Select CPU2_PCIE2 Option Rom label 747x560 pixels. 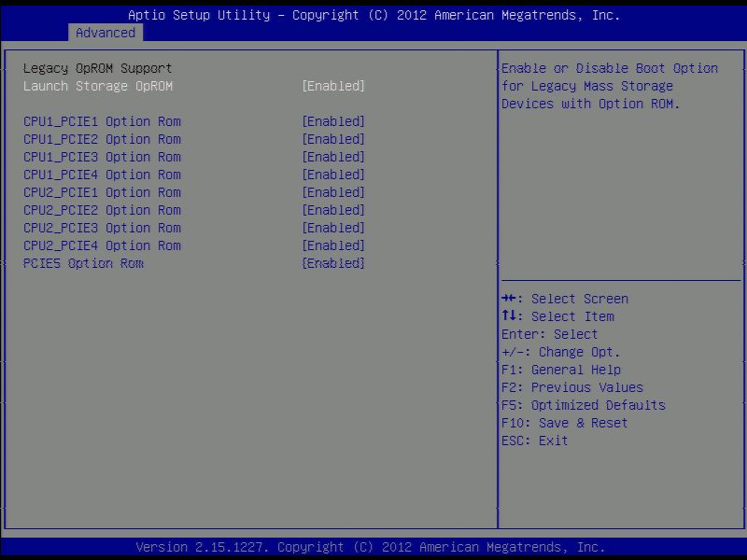(x=102, y=210)
